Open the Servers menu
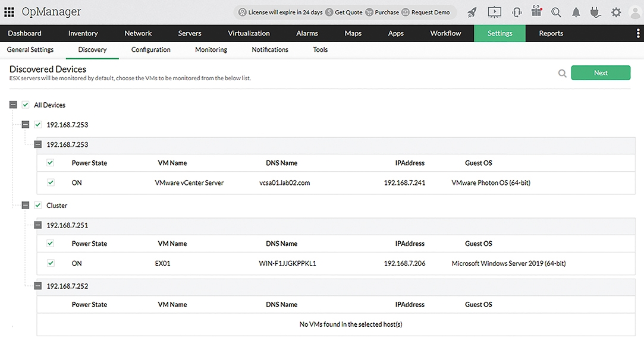The image size is (644, 347). 190,33
